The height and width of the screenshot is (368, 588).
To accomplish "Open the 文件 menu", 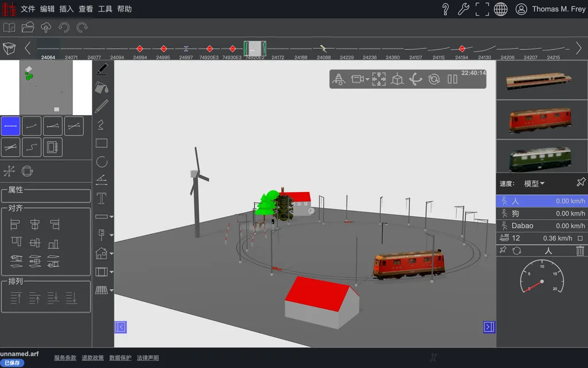I will click(28, 9).
